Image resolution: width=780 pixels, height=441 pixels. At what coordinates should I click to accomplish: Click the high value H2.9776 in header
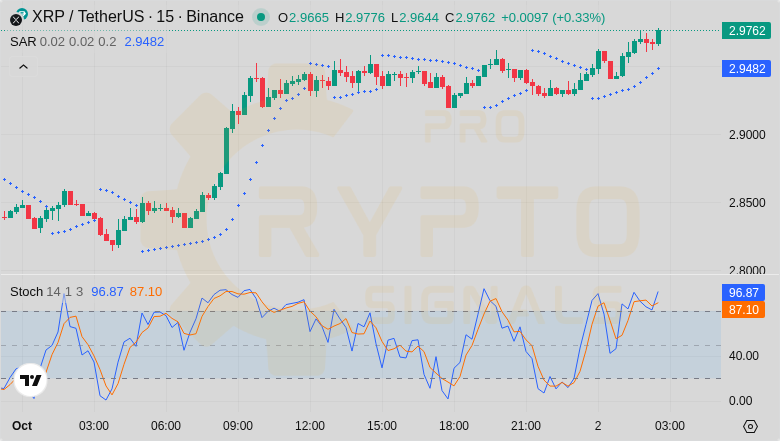tap(360, 18)
